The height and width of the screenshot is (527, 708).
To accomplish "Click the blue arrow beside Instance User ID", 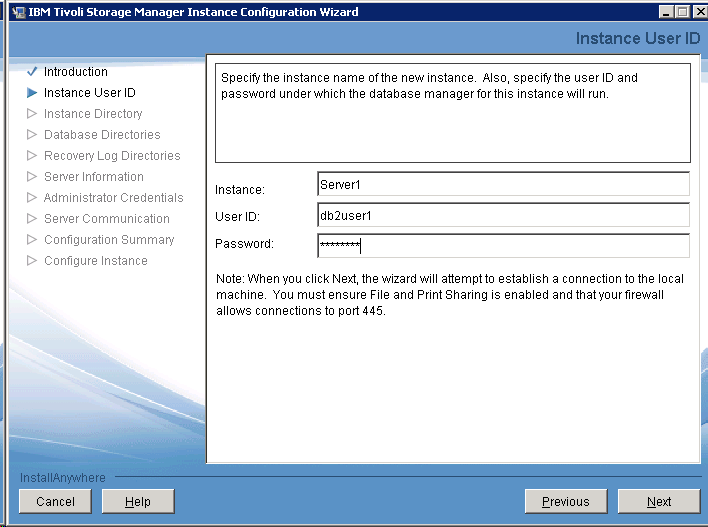I will [32, 93].
